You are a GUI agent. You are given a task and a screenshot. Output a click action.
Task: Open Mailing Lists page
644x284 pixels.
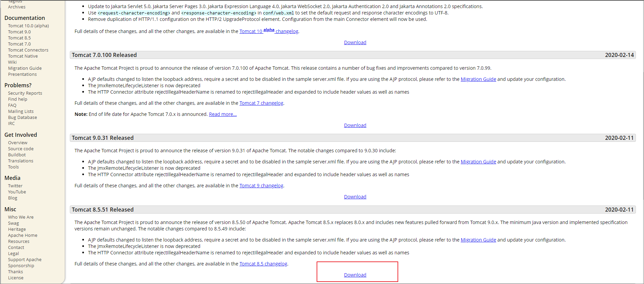21,111
